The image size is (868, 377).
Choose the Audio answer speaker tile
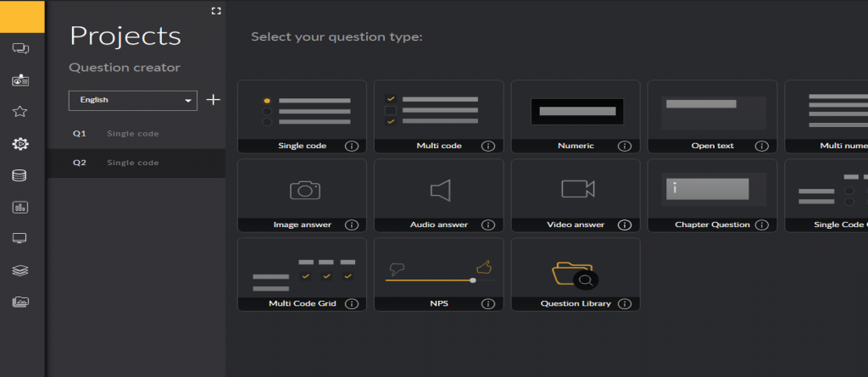tap(438, 196)
